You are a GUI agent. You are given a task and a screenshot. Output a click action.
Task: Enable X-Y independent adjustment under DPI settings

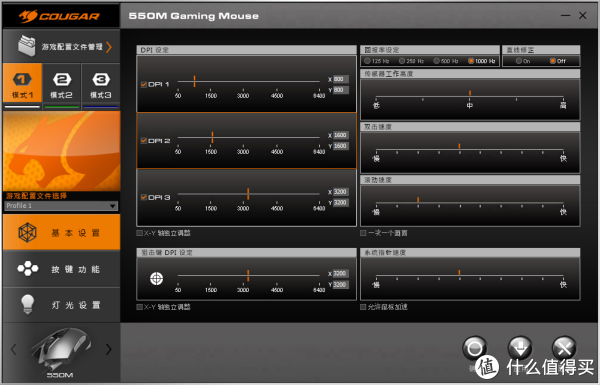pos(140,233)
